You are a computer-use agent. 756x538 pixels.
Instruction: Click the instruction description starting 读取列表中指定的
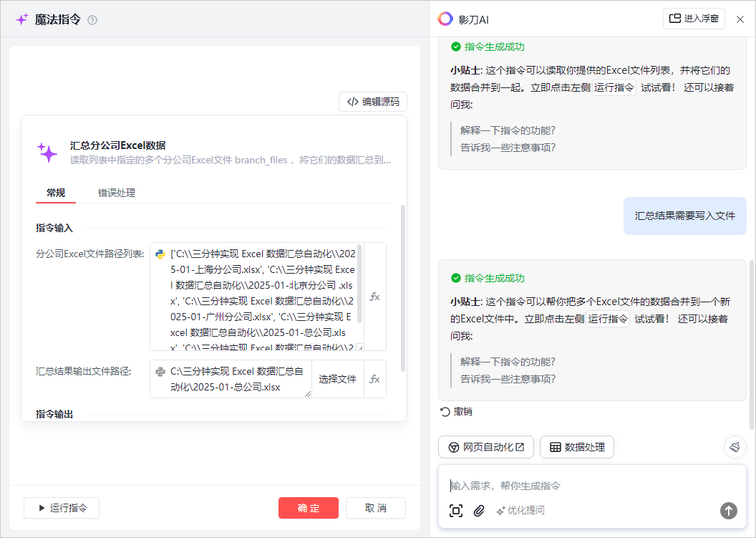pyautogui.click(x=231, y=160)
